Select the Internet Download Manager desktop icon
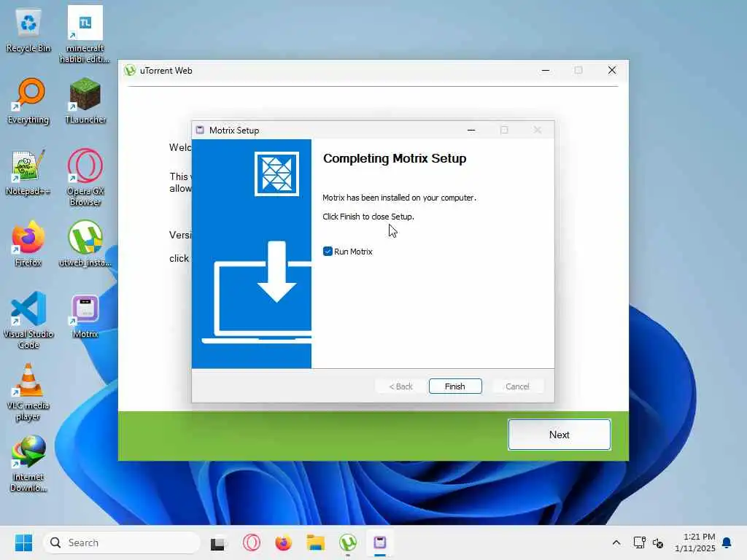Viewport: 747px width, 560px height. coord(28,464)
